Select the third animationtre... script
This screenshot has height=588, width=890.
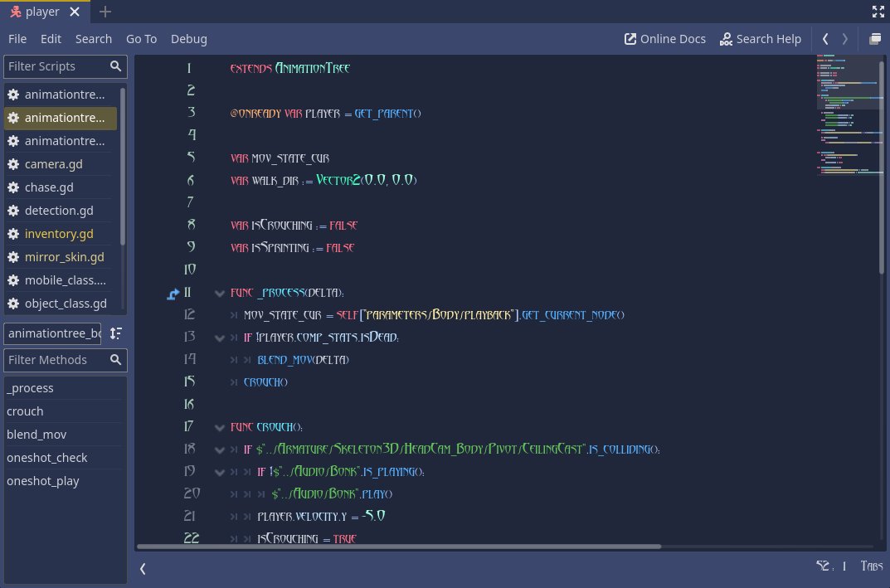pos(61,141)
